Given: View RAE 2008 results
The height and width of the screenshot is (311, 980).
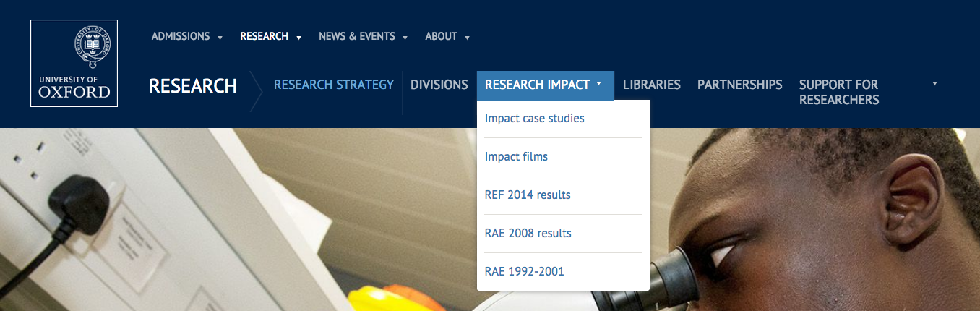Looking at the screenshot, I should (528, 233).
